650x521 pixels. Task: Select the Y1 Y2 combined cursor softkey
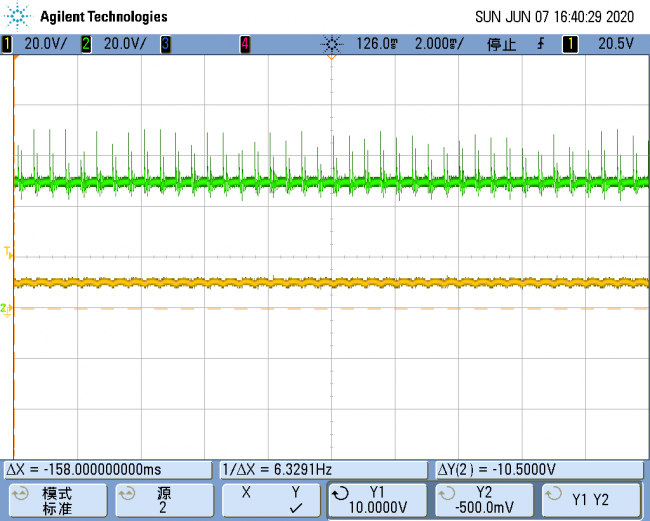(x=591, y=500)
